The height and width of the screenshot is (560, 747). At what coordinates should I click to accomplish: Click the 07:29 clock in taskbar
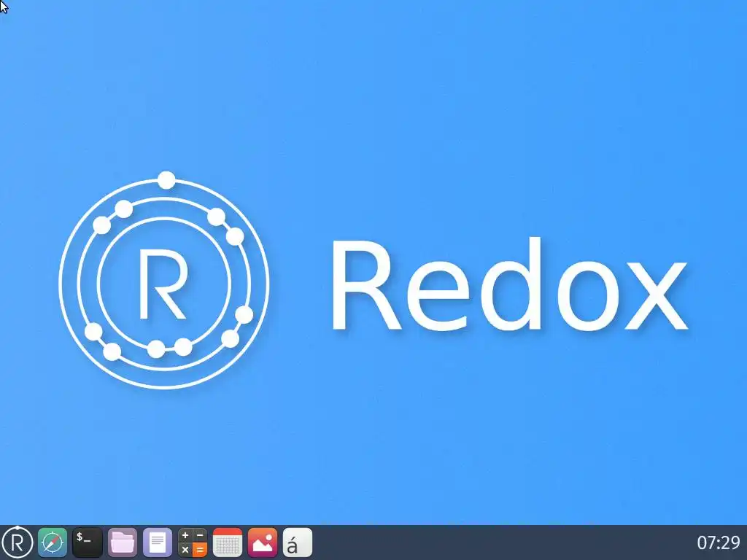(719, 542)
